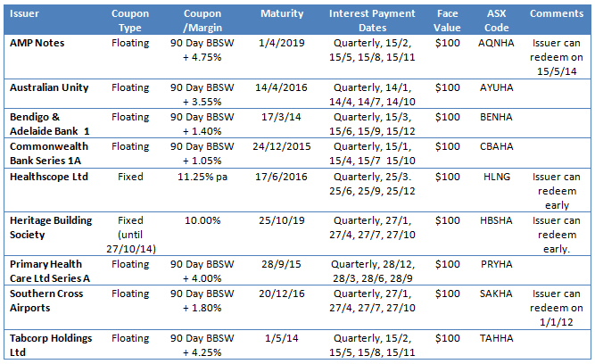Select the 24/12/2015 maturity date
Screen dimensions: 595x364
pos(282,145)
